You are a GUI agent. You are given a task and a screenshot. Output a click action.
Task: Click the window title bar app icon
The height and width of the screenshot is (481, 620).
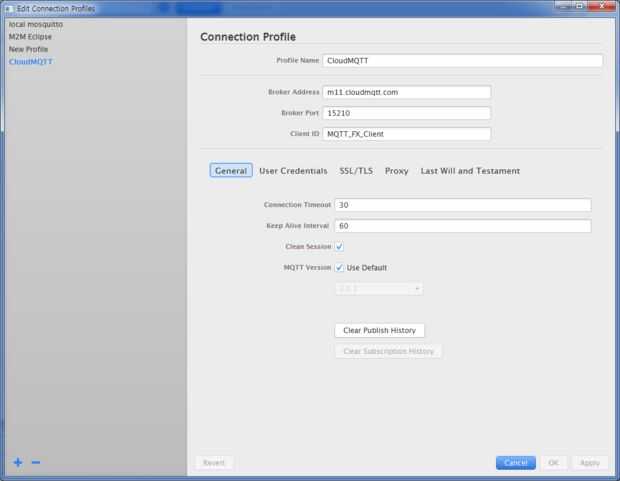point(8,8)
